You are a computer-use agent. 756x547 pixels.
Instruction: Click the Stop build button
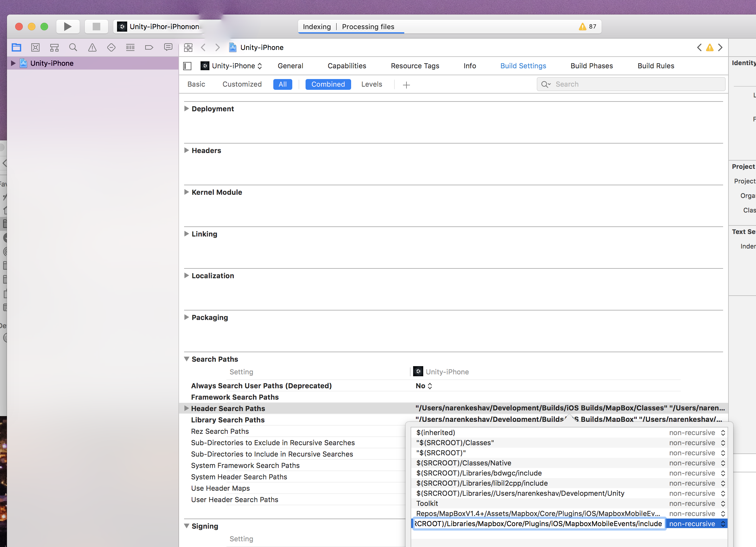(x=96, y=27)
